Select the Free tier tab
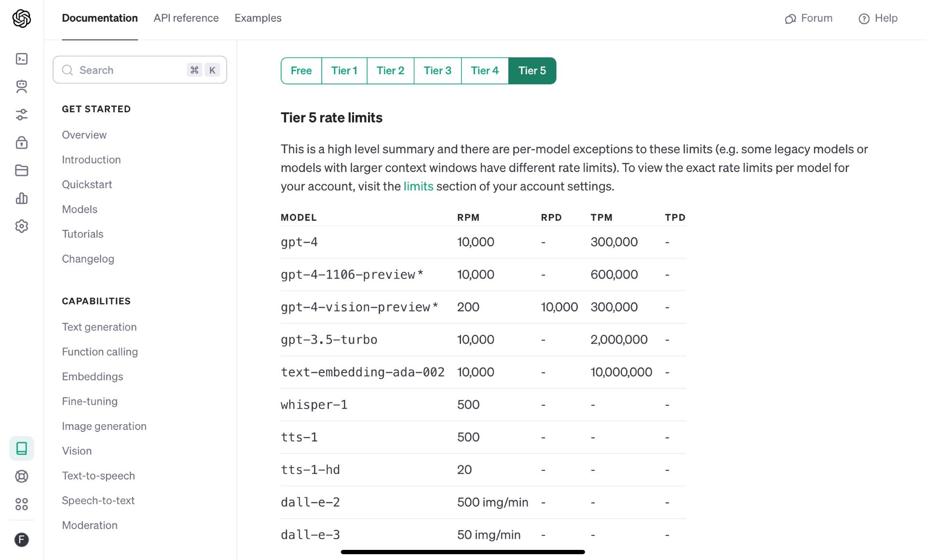Image resolution: width=926 pixels, height=560 pixels. [301, 71]
